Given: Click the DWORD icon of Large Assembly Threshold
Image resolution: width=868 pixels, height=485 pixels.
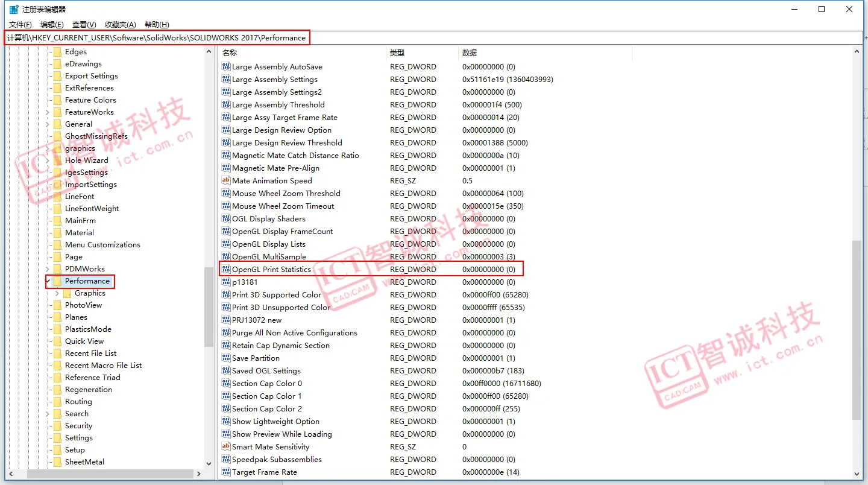Looking at the screenshot, I should (x=226, y=105).
